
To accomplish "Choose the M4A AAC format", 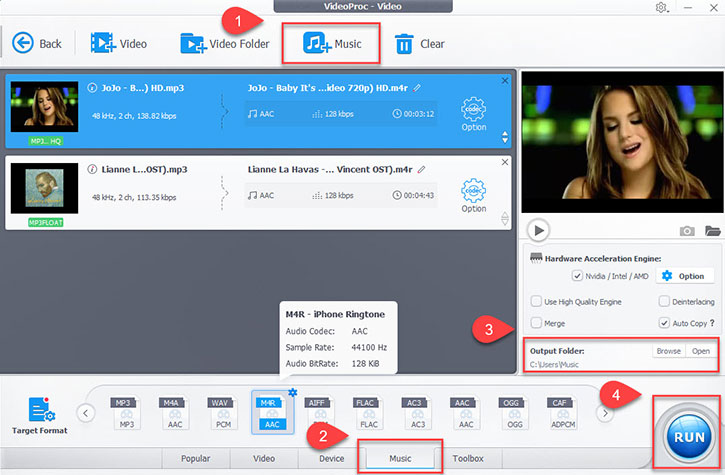I will (174, 413).
